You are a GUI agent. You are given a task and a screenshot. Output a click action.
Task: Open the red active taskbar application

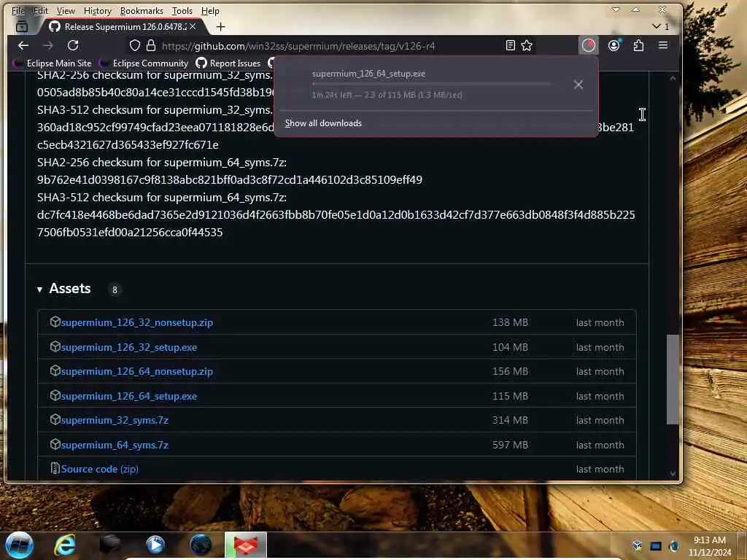pos(245,545)
